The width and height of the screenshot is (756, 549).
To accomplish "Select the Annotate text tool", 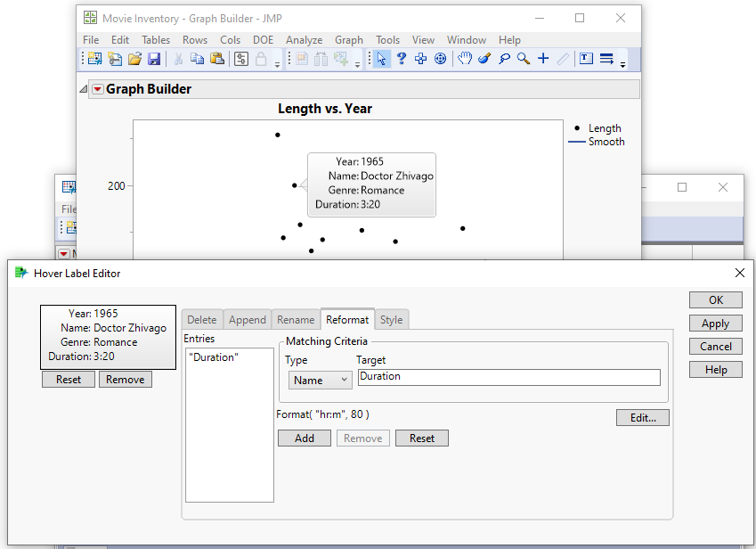I will click(x=587, y=59).
